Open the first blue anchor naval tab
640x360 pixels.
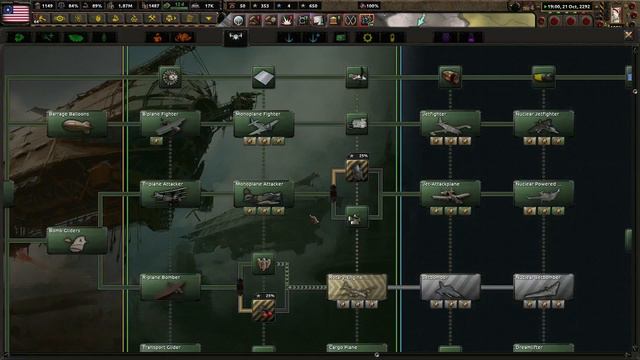(289, 38)
